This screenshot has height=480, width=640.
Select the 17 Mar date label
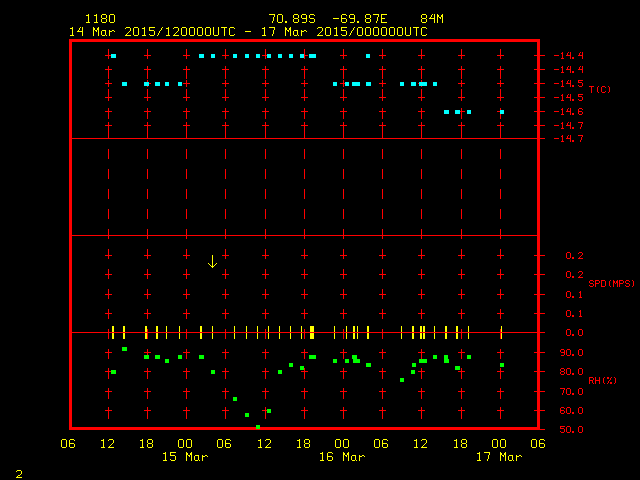tap(498, 457)
